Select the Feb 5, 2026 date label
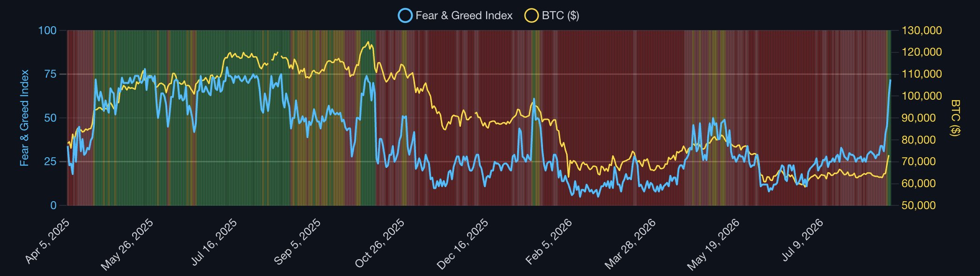980x276 pixels. click(549, 241)
